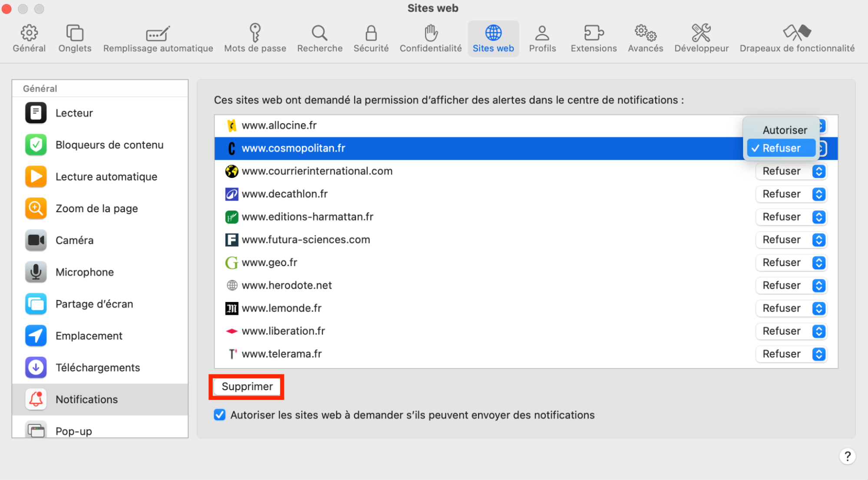The image size is (868, 480).
Task: Select Zoom de la page item
Action: pos(100,208)
